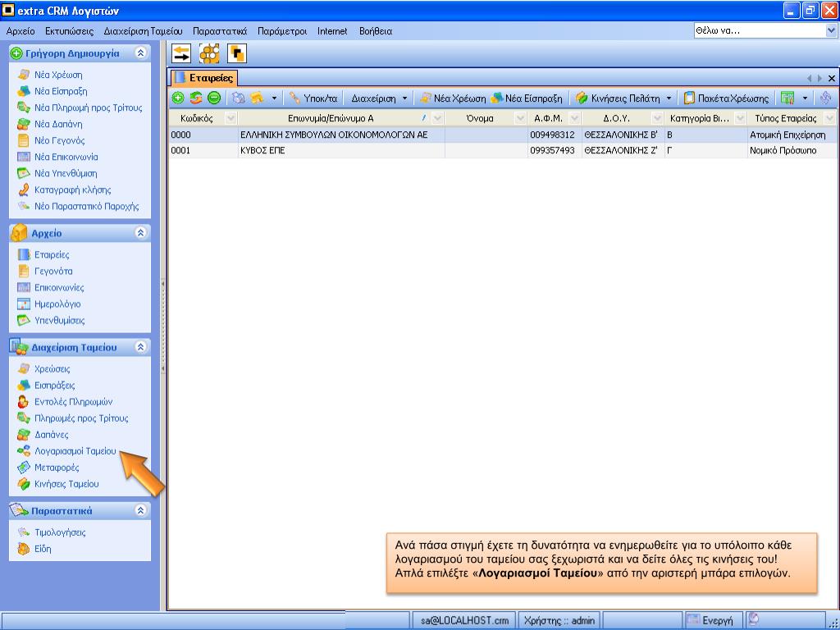Image resolution: width=840 pixels, height=630 pixels.
Task: Open Γεγονότα in the Αρχείο panel
Action: 53,272
